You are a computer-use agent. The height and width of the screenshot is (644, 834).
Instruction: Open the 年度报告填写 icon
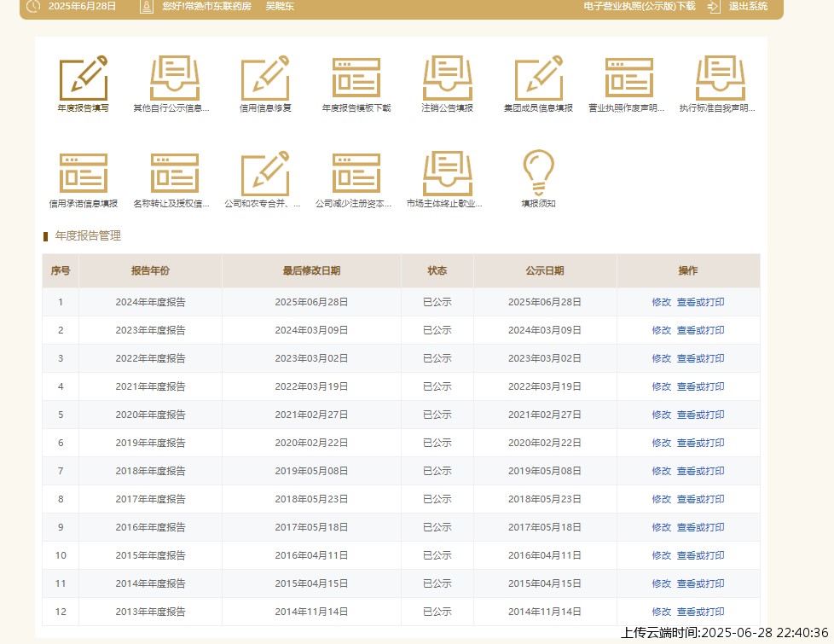click(x=84, y=78)
